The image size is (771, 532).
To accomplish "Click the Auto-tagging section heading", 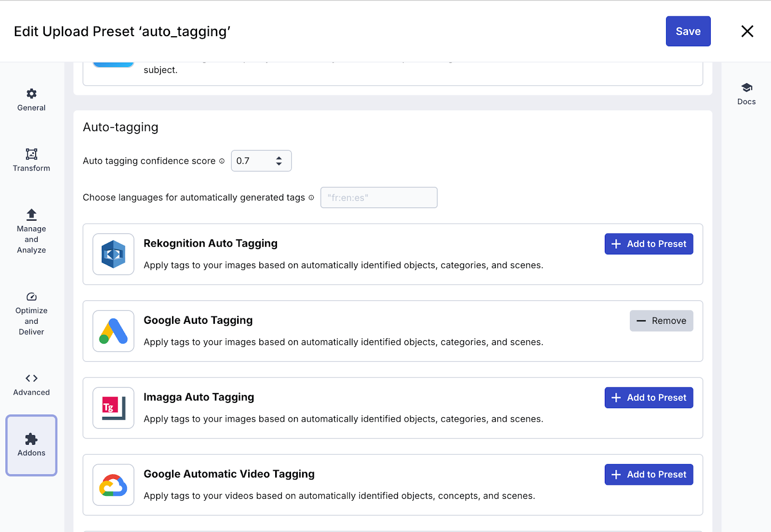I will (120, 127).
